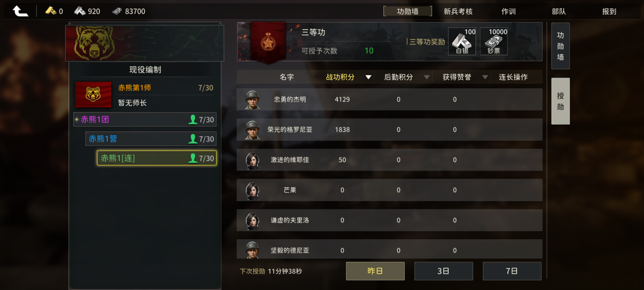
Task: Select the 7日 time filter
Action: (x=512, y=271)
